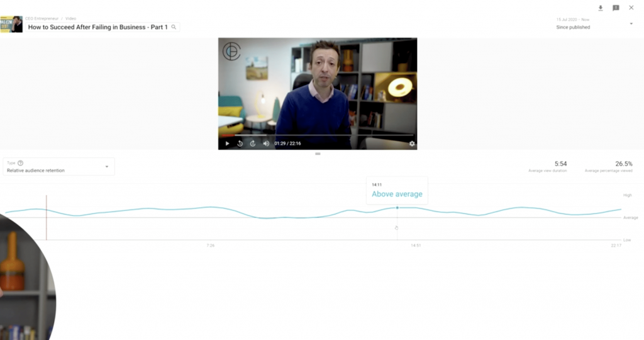Click the 7:26 timeline label
644x340 pixels.
coord(210,246)
